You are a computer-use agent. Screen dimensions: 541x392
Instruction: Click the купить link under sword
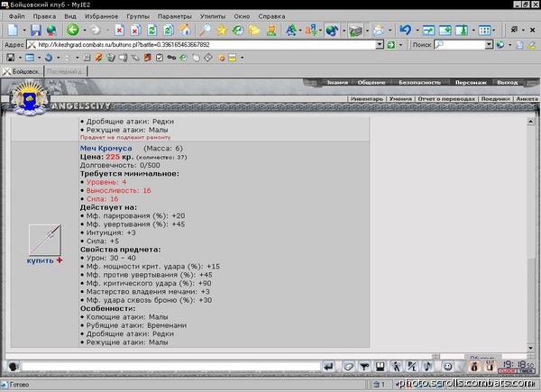tap(40, 260)
